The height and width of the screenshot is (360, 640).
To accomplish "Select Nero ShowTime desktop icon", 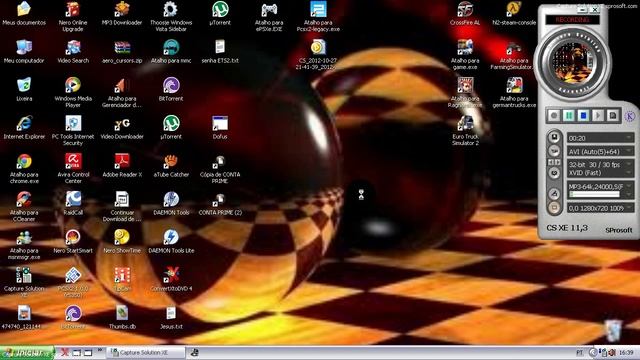I will click(x=122, y=241).
